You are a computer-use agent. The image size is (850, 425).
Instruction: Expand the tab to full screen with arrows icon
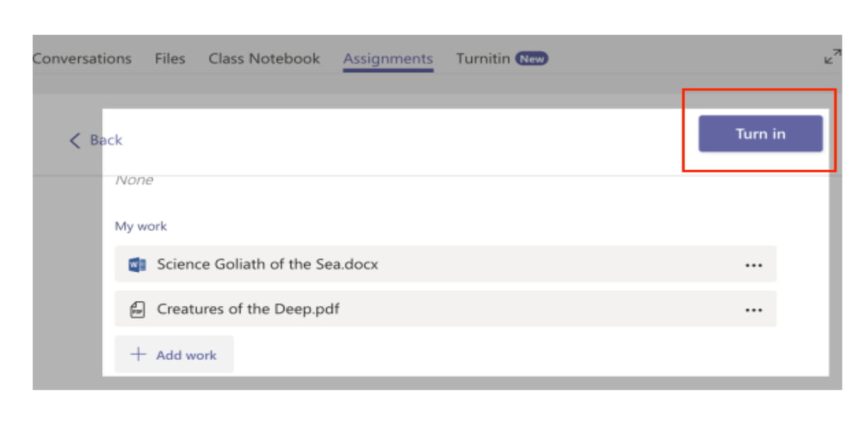[831, 60]
